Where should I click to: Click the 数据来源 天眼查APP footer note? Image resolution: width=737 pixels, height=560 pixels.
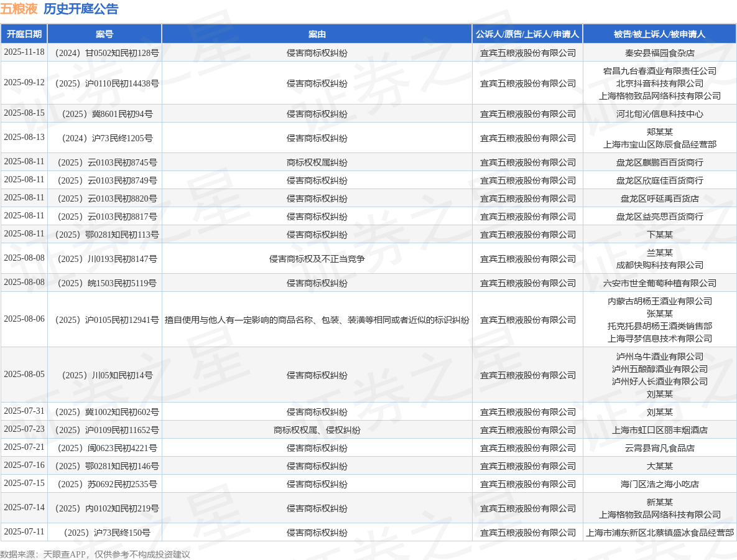(95, 554)
